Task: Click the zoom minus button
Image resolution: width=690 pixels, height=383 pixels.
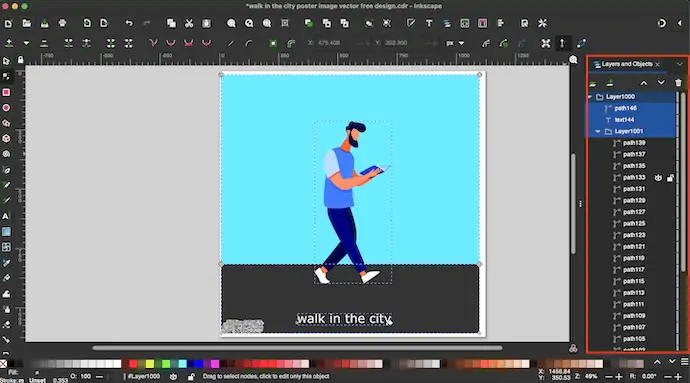Action: [x=609, y=377]
